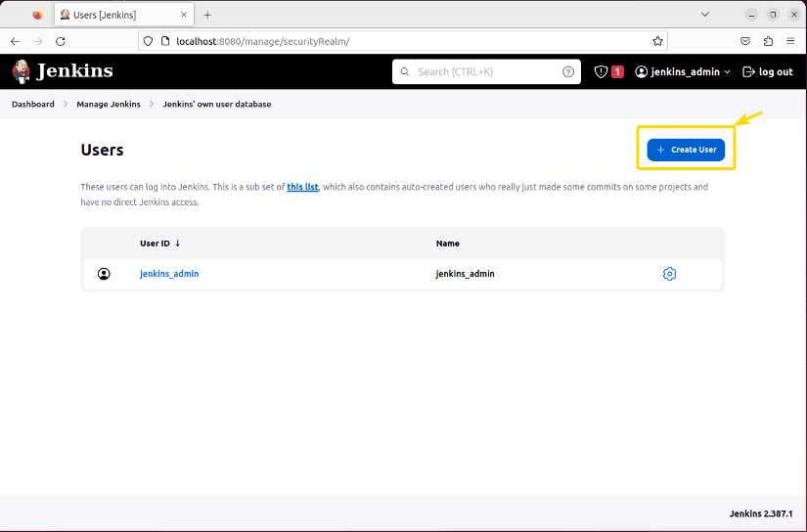Click the browser forward arrow

click(x=37, y=41)
